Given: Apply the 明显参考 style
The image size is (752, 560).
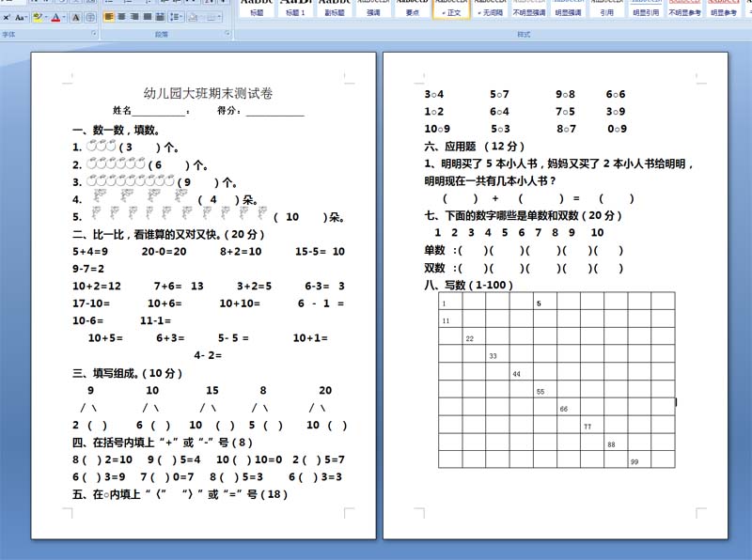Looking at the screenshot, I should pos(723,8).
